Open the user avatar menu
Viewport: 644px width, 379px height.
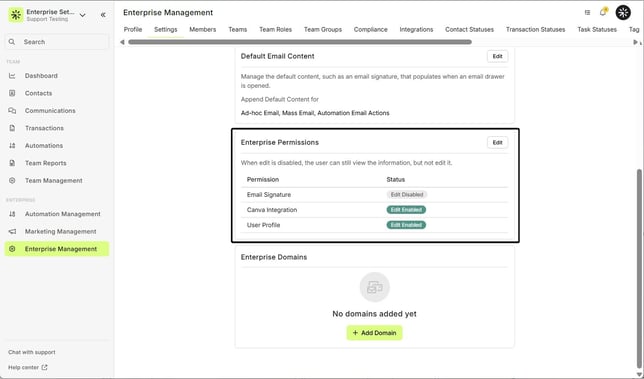[623, 13]
